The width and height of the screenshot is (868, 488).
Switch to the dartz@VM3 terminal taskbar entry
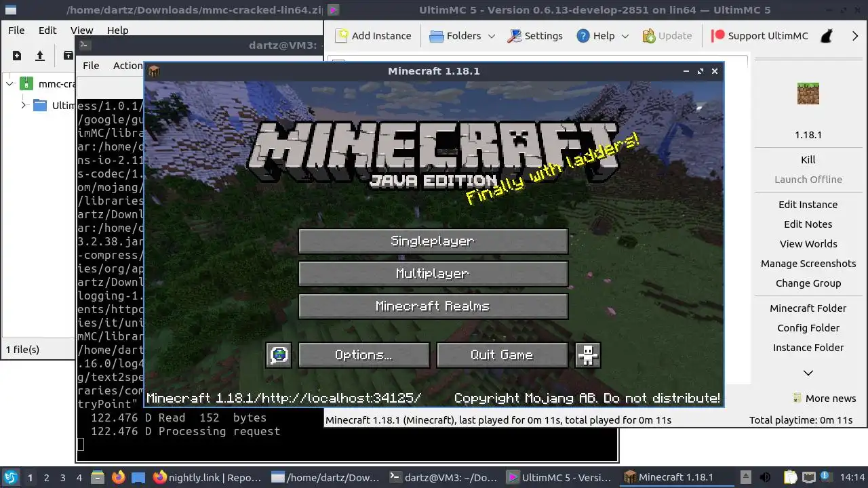(x=444, y=477)
